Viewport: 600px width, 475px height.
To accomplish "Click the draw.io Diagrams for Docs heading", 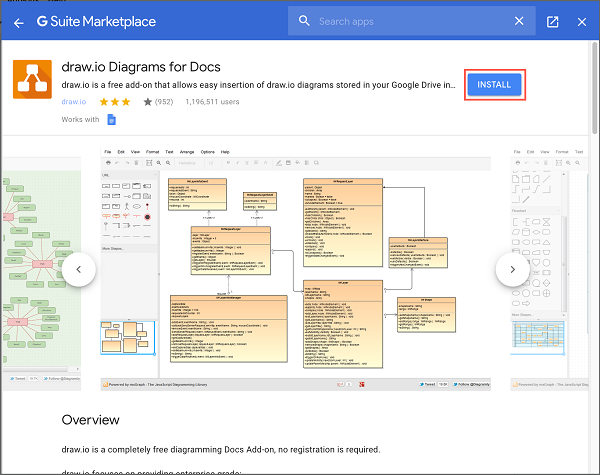I will 141,67.
